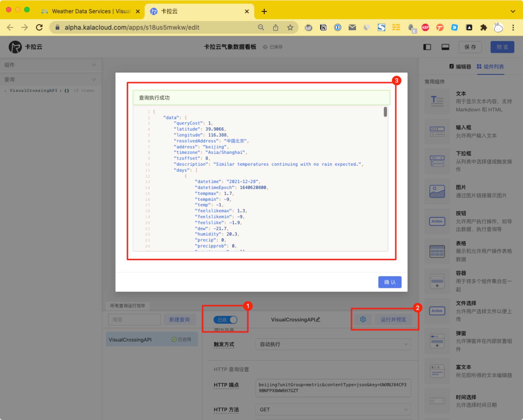This screenshot has height=420, width=523.
Task: Click the 卡拉云 logo icon
Action: pos(15,47)
